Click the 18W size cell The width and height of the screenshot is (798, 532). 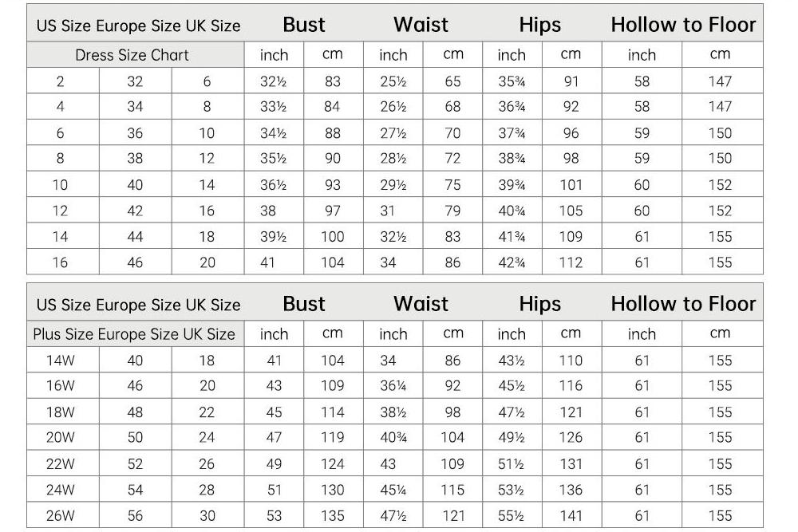tap(60, 412)
